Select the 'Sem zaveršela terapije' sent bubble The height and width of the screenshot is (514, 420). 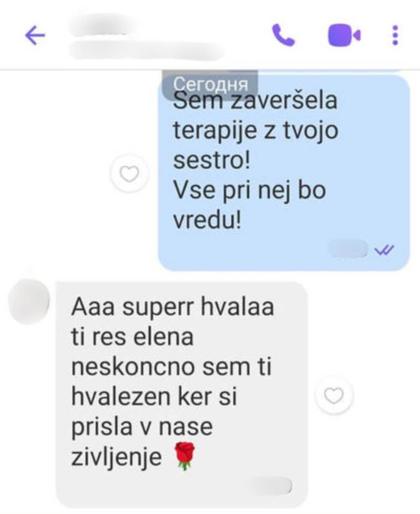[284, 172]
